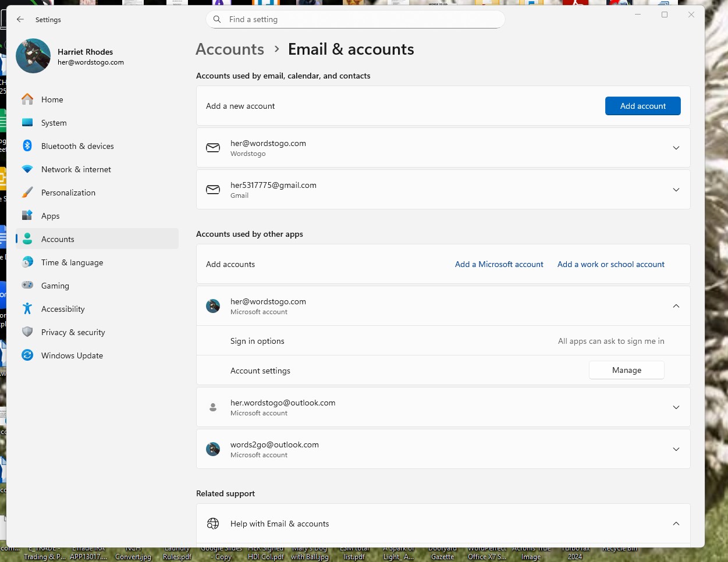728x562 pixels.
Task: Click the Personalization paintbrush icon
Action: click(27, 193)
